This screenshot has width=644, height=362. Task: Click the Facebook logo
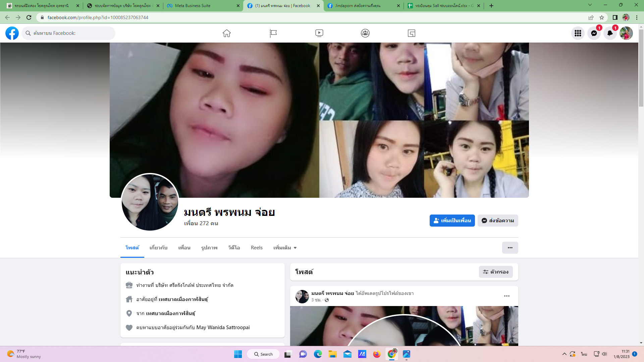click(x=12, y=33)
